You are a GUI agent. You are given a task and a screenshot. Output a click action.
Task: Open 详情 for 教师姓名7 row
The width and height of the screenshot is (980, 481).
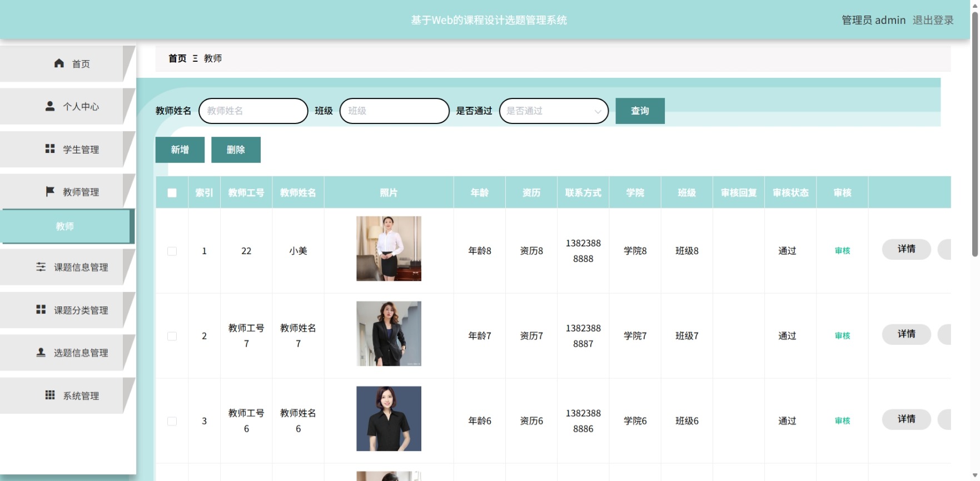pos(906,334)
